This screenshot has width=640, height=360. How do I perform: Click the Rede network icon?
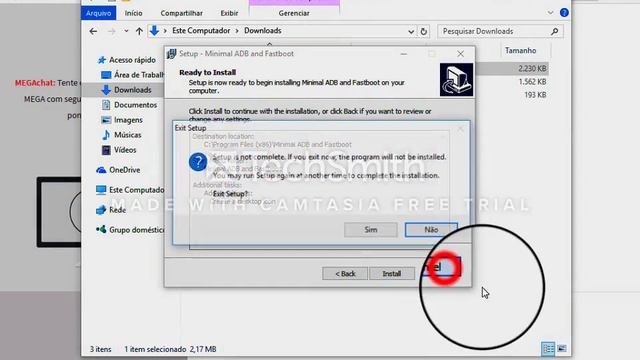coord(101,210)
